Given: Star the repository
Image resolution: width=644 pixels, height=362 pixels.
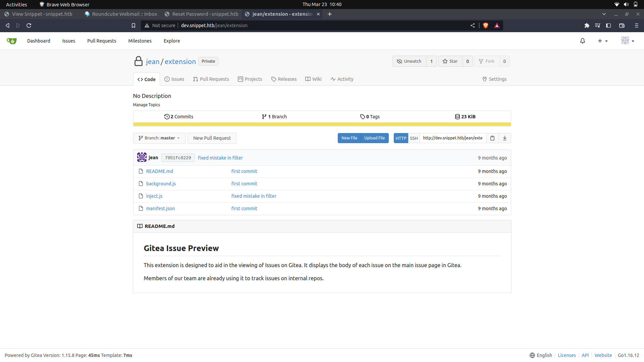Looking at the screenshot, I should coord(450,61).
